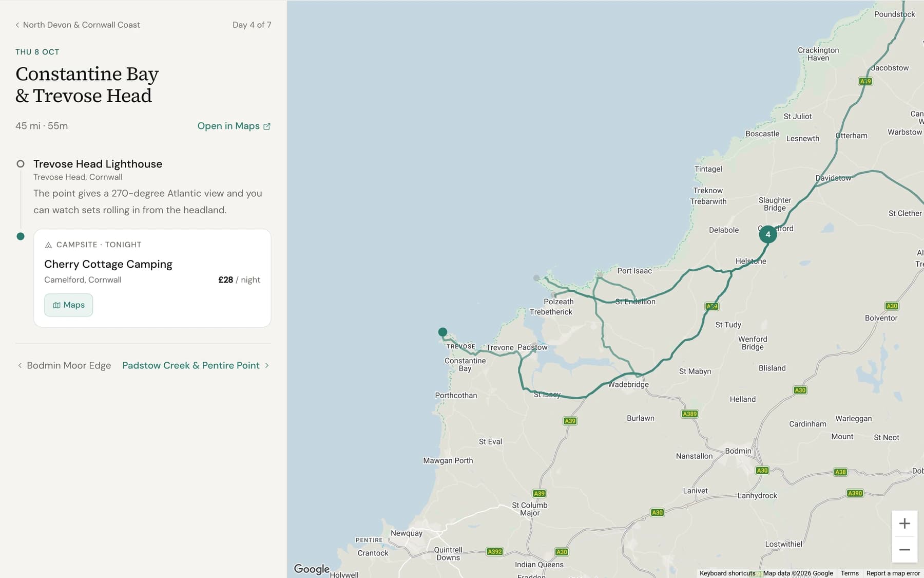Click the Boscastle map label

tap(762, 134)
